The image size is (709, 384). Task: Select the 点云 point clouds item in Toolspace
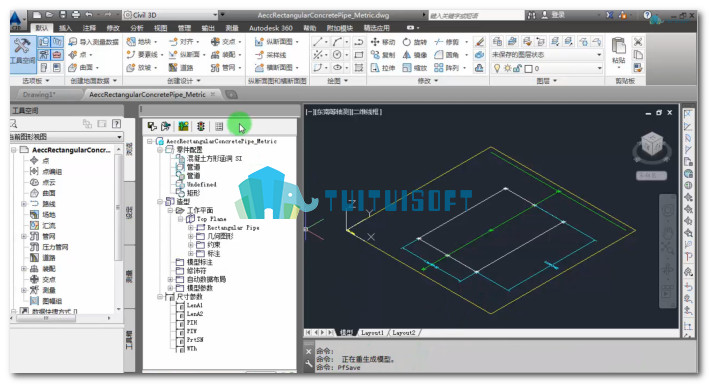[x=48, y=182]
